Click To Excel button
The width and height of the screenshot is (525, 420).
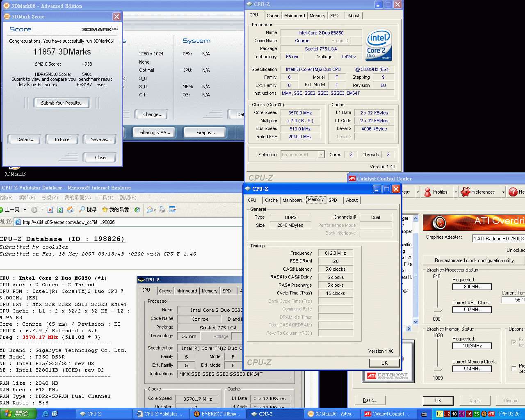point(62,139)
